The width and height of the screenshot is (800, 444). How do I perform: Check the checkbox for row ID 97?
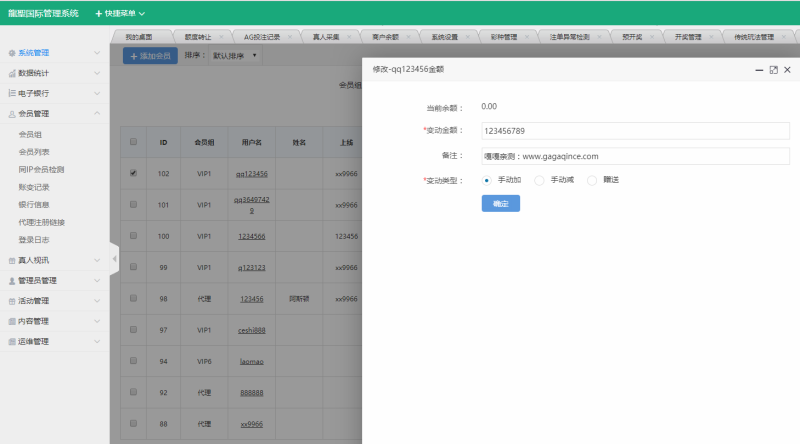133,330
